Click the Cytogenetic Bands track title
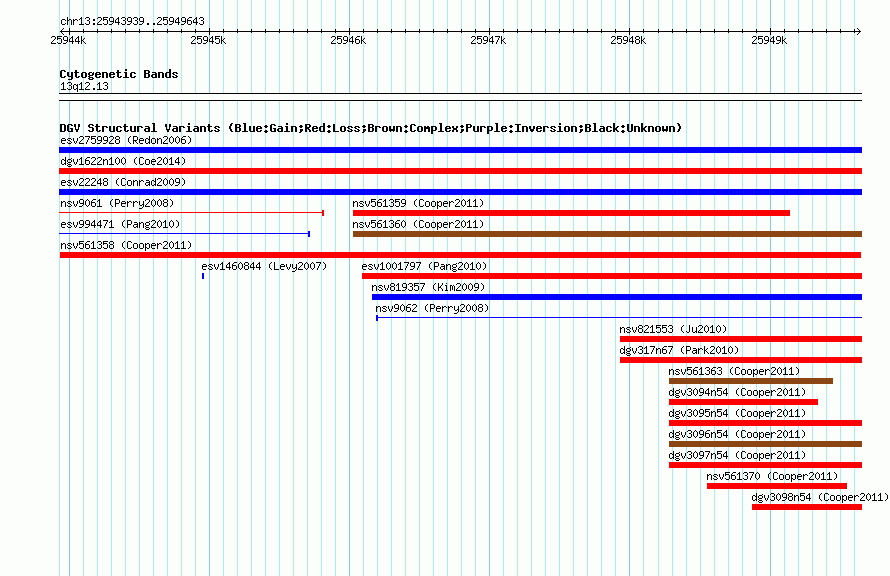Image resolution: width=890 pixels, height=576 pixels. click(x=119, y=74)
